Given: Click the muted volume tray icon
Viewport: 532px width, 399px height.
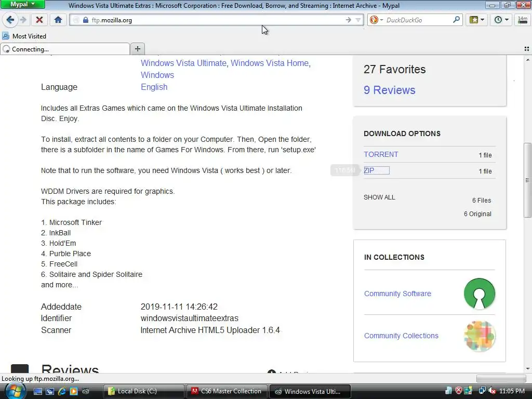Looking at the screenshot, I should click(x=492, y=391).
